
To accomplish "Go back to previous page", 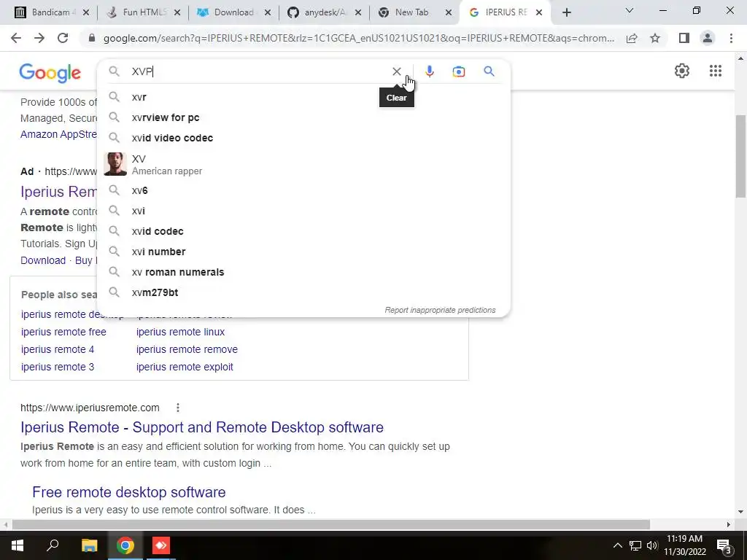I will coord(16,38).
